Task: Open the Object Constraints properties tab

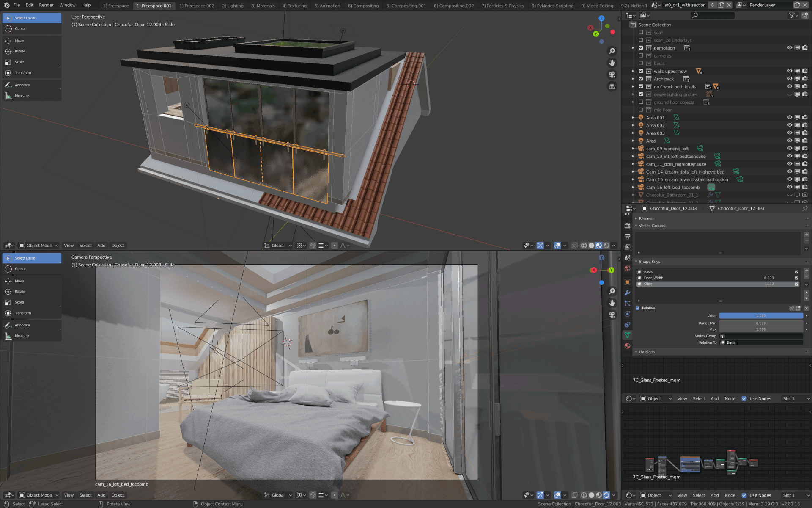Action: click(628, 325)
